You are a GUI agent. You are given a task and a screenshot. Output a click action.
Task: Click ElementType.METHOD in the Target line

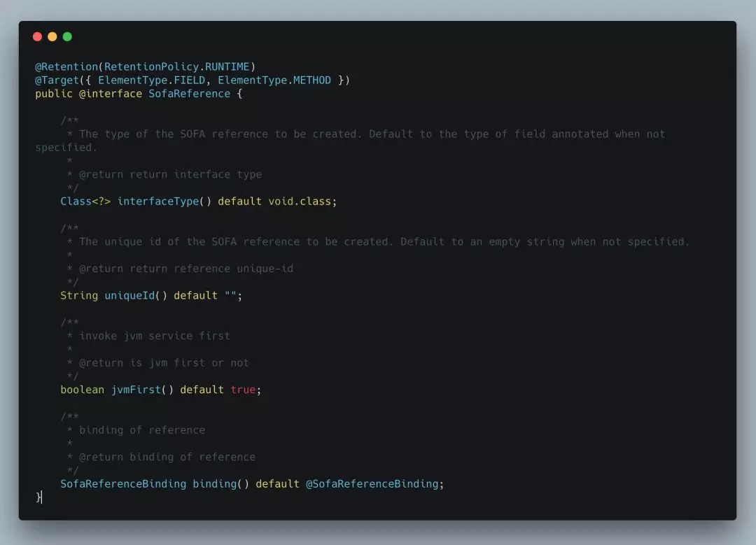point(274,80)
